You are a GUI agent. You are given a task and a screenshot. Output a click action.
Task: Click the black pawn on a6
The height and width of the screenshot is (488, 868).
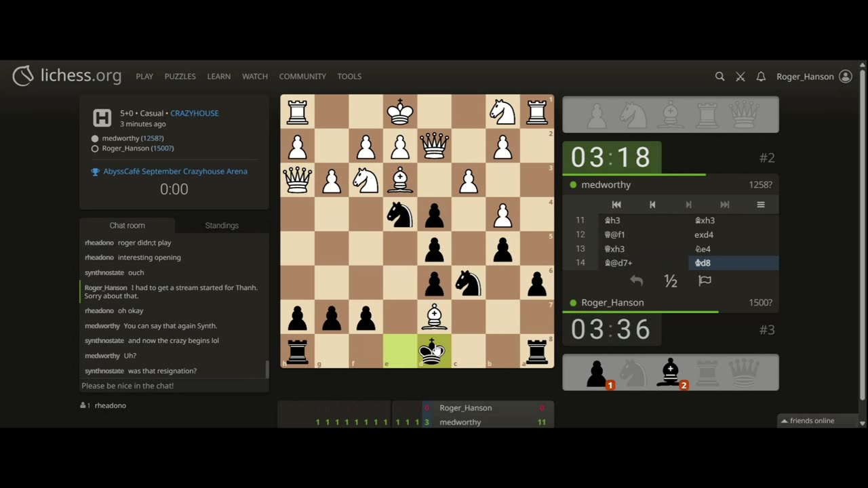[x=536, y=283]
